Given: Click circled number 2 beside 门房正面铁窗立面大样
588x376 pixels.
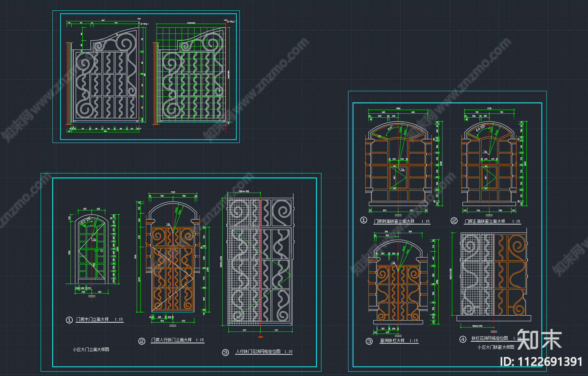Looking at the screenshot, I should pos(454,220).
